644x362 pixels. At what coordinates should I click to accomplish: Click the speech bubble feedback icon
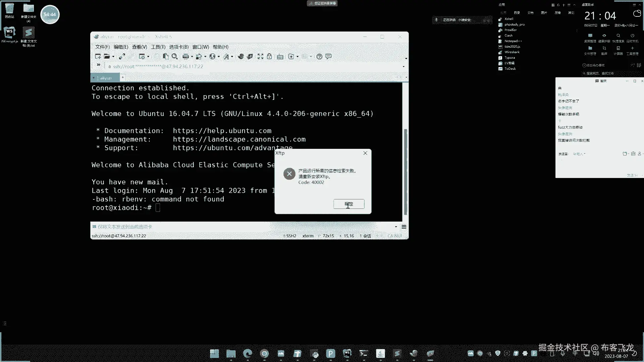[329, 57]
